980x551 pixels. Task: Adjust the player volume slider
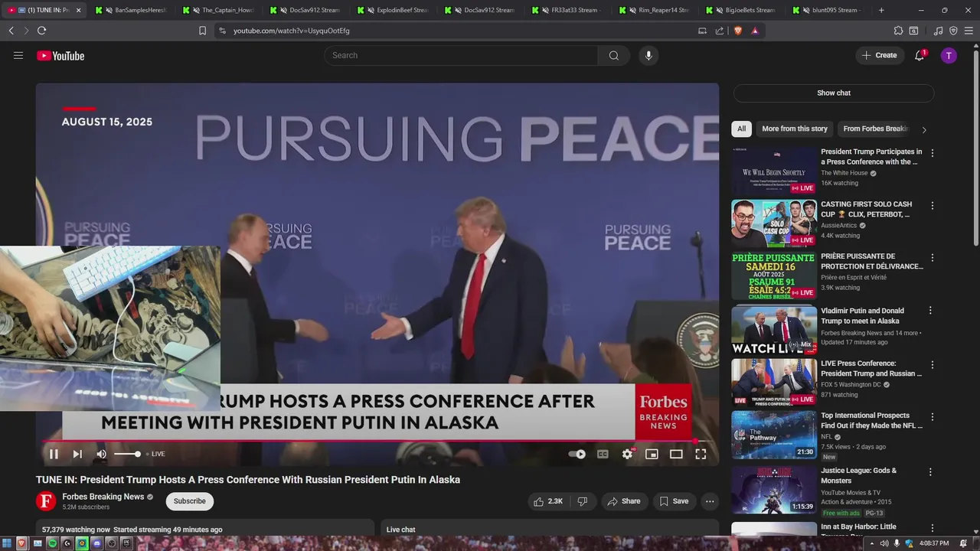click(x=127, y=454)
